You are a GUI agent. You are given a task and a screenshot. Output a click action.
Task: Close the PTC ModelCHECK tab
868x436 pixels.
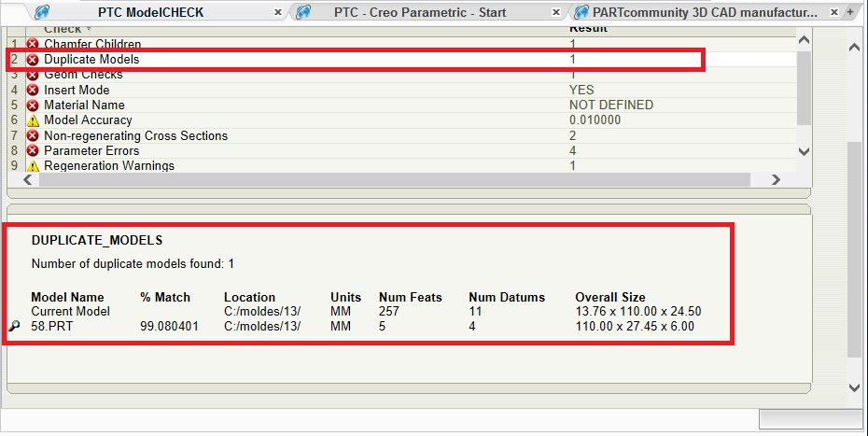pos(278,12)
